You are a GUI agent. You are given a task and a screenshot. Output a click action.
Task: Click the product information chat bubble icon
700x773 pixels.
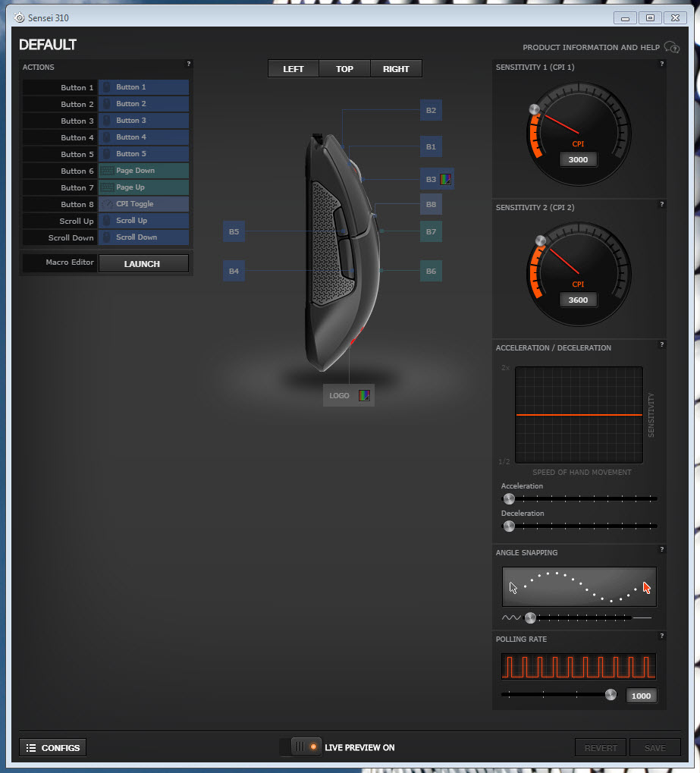pyautogui.click(x=672, y=47)
